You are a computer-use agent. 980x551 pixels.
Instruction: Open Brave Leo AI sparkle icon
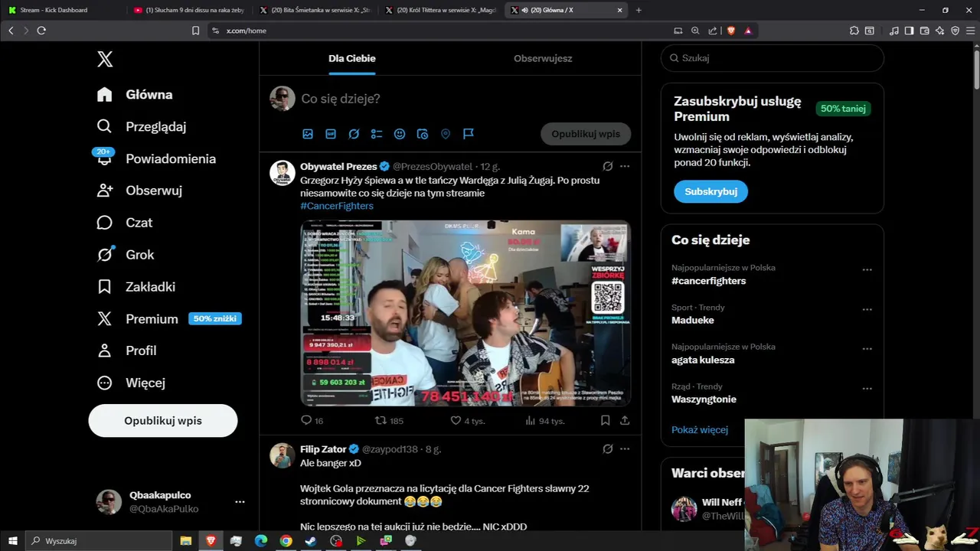(939, 31)
